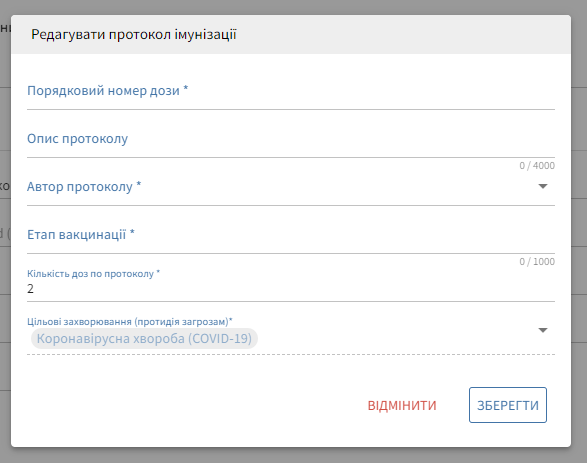This screenshot has height=463, width=587.
Task: Open the Цільові захворювання selection field
Action: point(291,335)
